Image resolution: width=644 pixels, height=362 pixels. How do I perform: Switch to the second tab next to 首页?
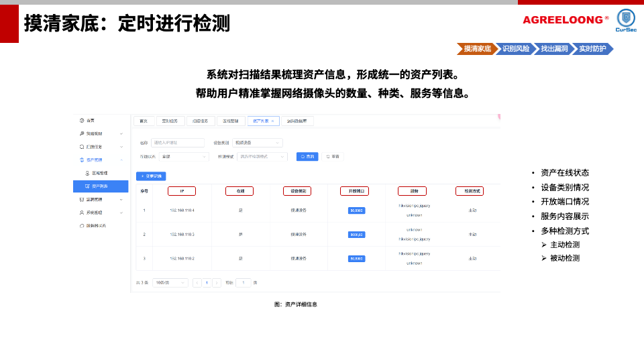pyautogui.click(x=170, y=121)
